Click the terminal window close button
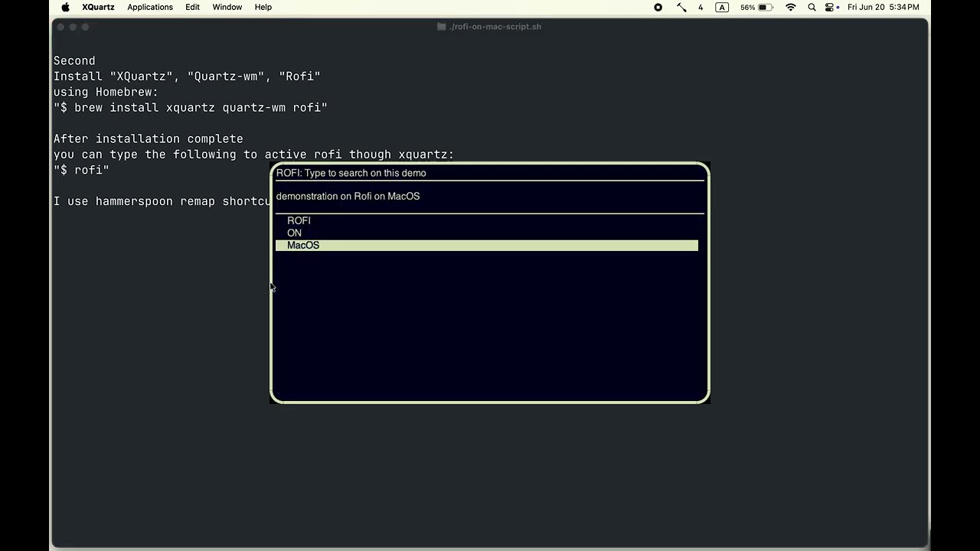The image size is (980, 551). [x=60, y=27]
